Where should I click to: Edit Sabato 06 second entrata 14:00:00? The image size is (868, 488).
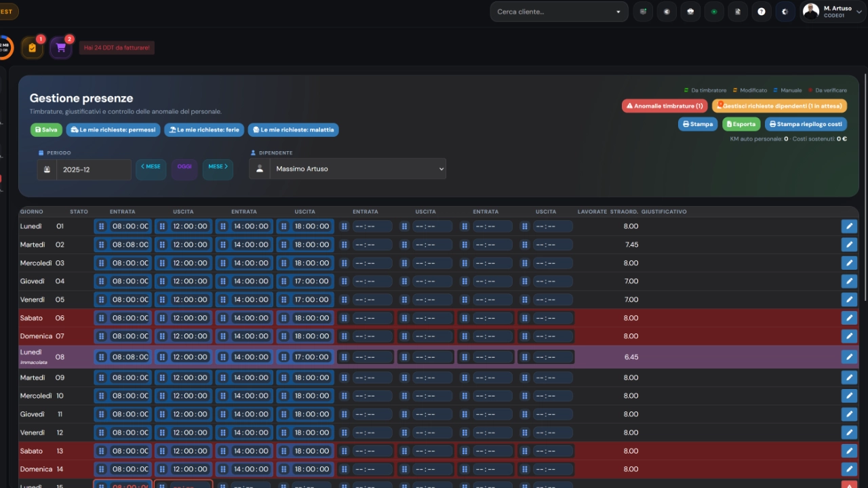point(251,318)
